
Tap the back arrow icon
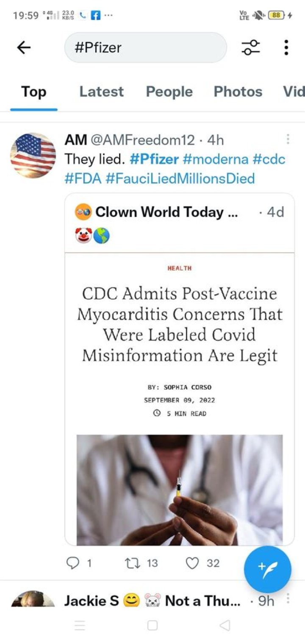click(24, 47)
